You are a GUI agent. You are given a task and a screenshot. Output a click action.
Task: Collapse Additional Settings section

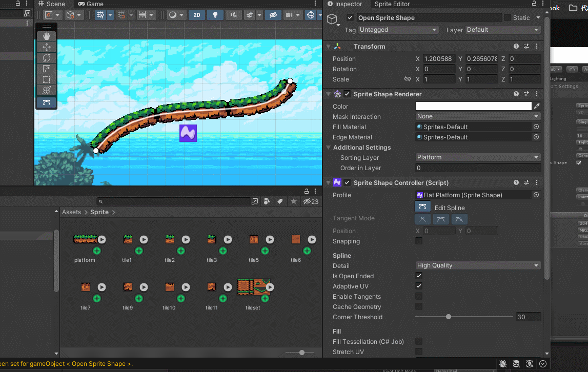pyautogui.click(x=329, y=148)
